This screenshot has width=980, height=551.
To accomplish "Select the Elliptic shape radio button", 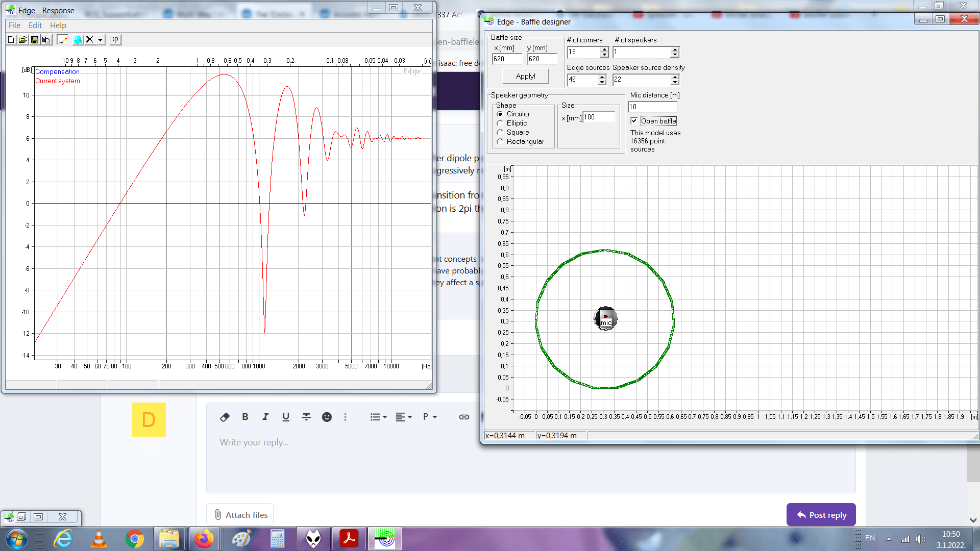I will coord(500,123).
